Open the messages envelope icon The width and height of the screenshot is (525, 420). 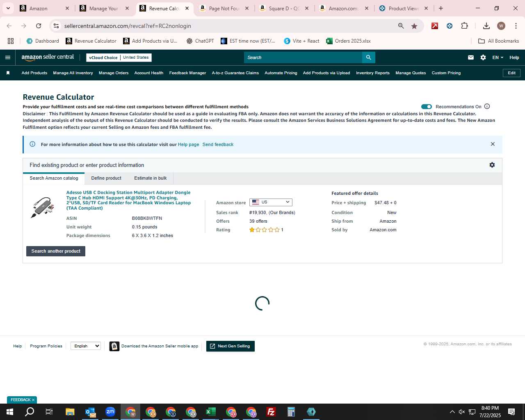(471, 57)
